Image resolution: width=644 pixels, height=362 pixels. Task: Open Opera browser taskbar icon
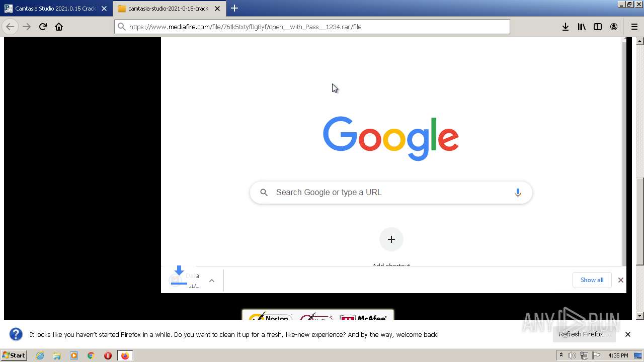[x=108, y=355]
